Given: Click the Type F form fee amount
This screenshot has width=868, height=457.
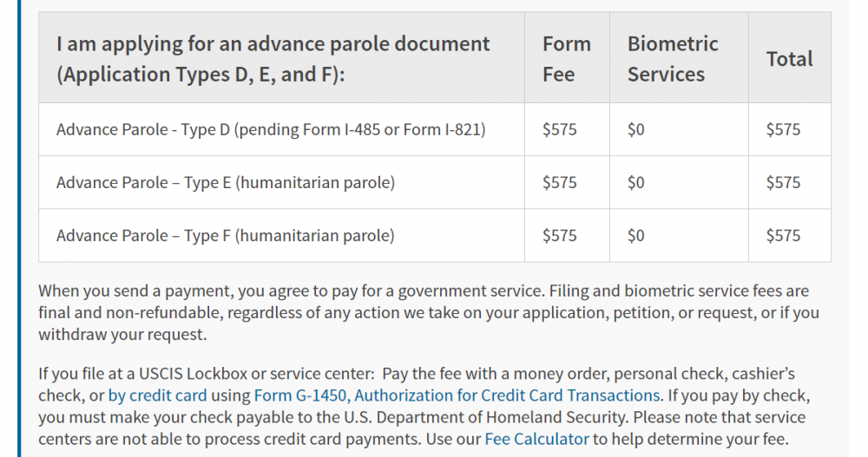Looking at the screenshot, I should pos(559,236).
